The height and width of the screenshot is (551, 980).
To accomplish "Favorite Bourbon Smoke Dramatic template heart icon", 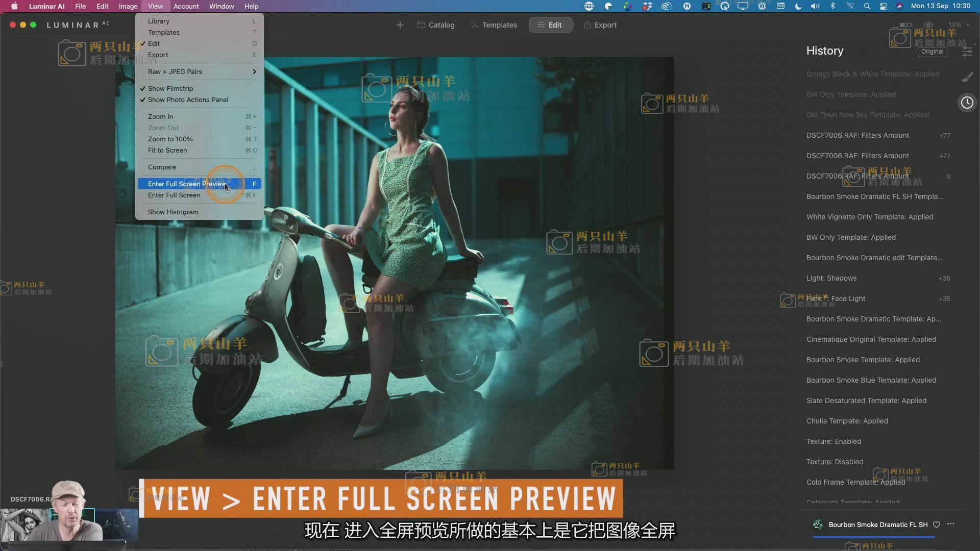I will pos(937,524).
